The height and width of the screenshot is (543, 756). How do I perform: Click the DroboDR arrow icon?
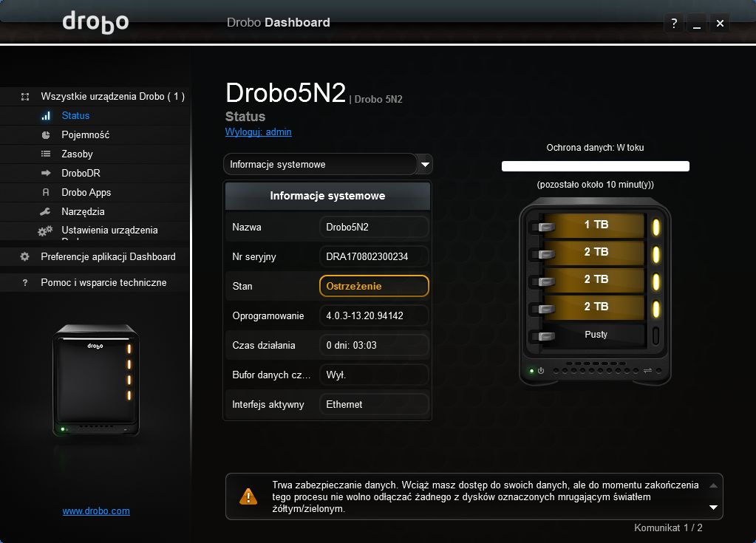click(x=46, y=173)
